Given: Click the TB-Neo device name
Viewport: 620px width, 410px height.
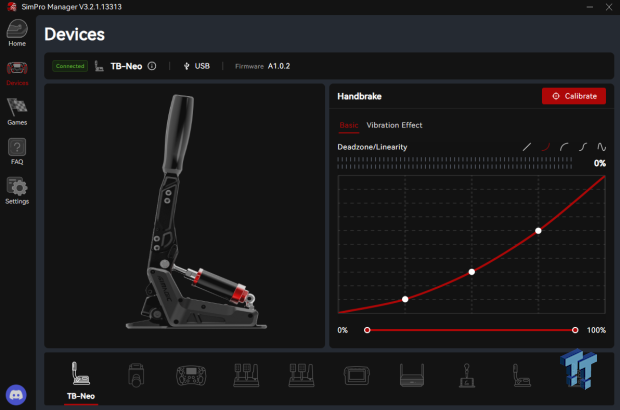Looking at the screenshot, I should click(x=126, y=66).
